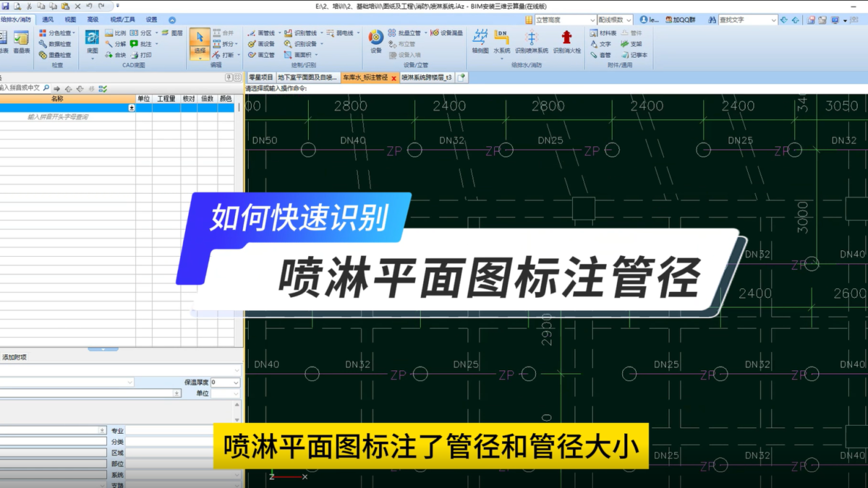Open the 地下室平面图及自喷 document tab
Image resolution: width=868 pixels, height=488 pixels.
(307, 77)
